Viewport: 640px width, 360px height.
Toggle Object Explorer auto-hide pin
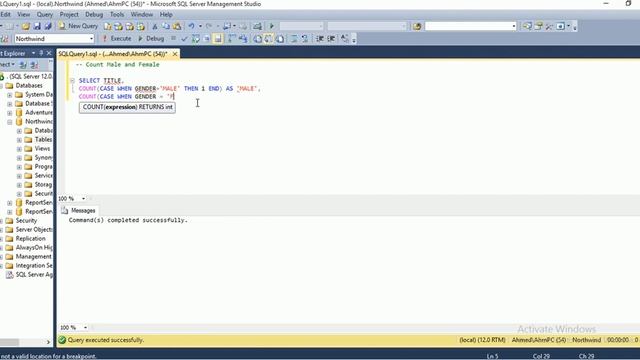click(x=41, y=53)
